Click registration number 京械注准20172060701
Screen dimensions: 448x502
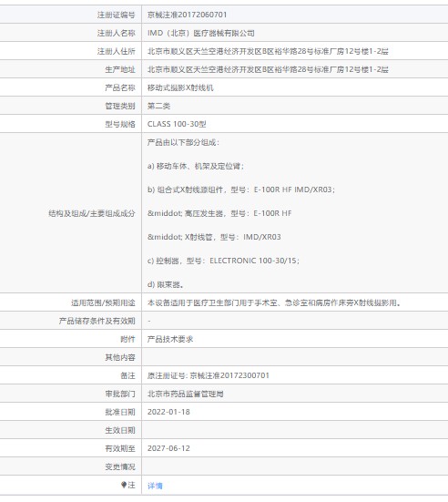tap(187, 15)
